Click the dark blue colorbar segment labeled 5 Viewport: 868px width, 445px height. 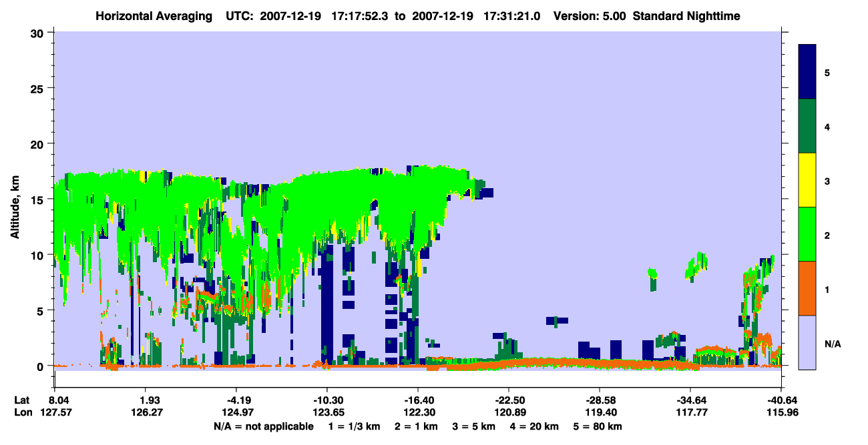point(807,72)
